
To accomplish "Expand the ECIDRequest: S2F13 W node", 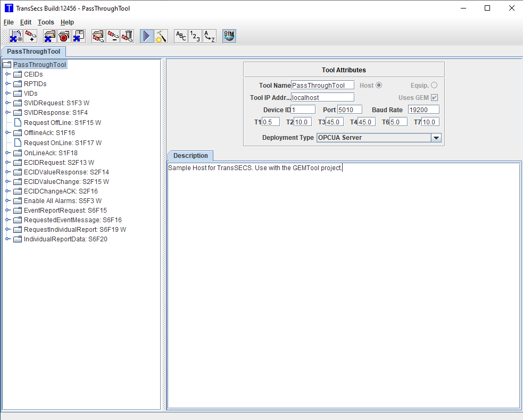I will [x=7, y=162].
